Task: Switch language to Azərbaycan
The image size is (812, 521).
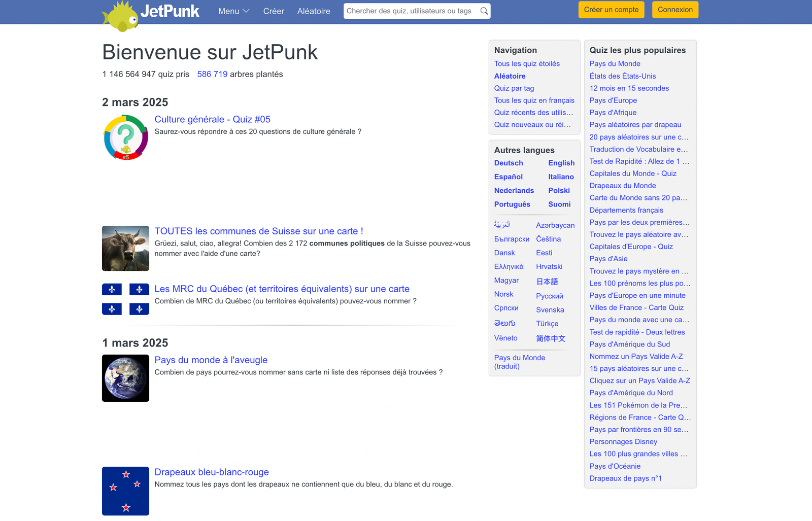Action: (x=555, y=225)
